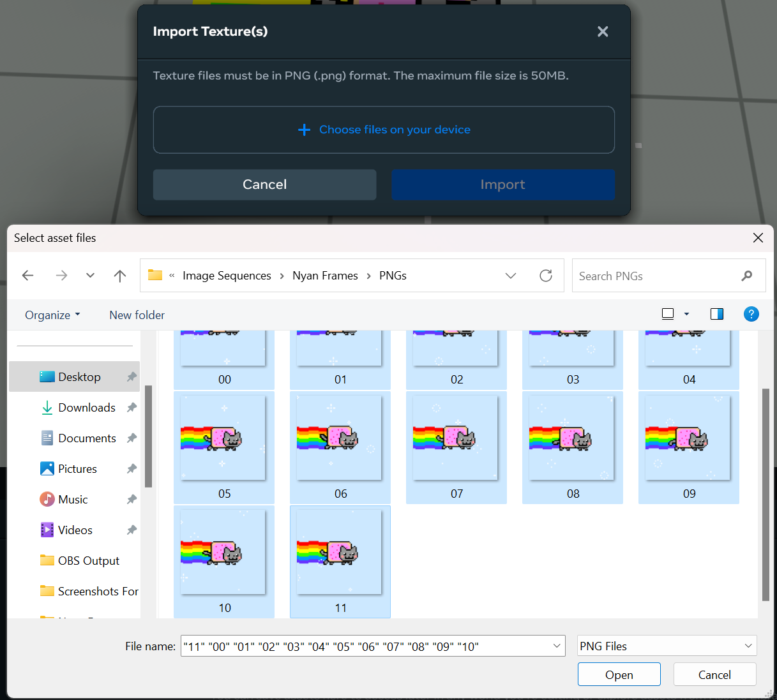The width and height of the screenshot is (777, 700).
Task: Open the Screenshots For folder
Action: (74, 591)
